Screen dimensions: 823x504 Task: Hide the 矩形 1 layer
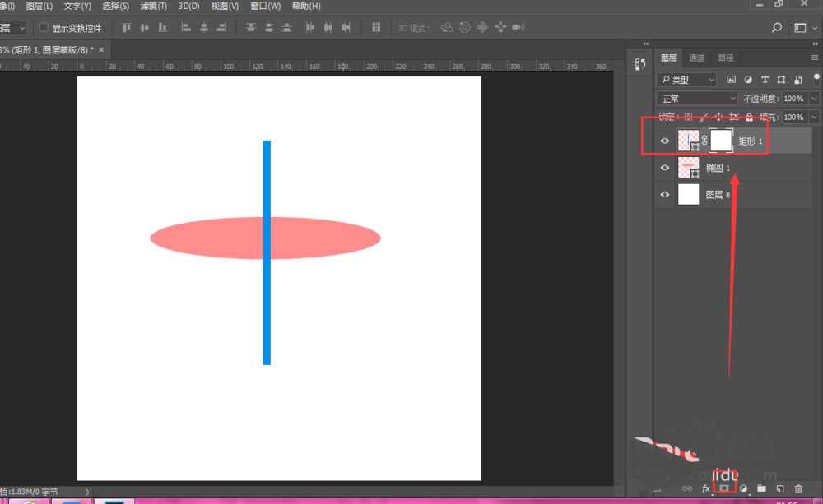(665, 141)
